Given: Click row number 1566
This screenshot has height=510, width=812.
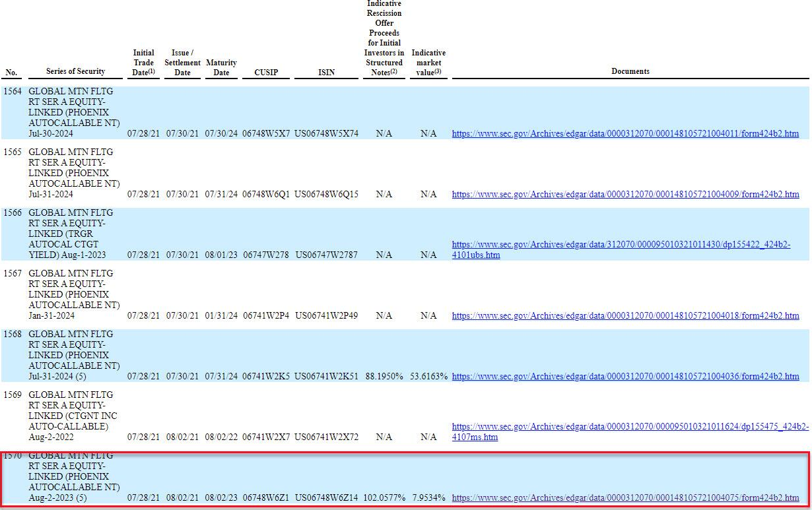Looking at the screenshot, I should click(13, 212).
